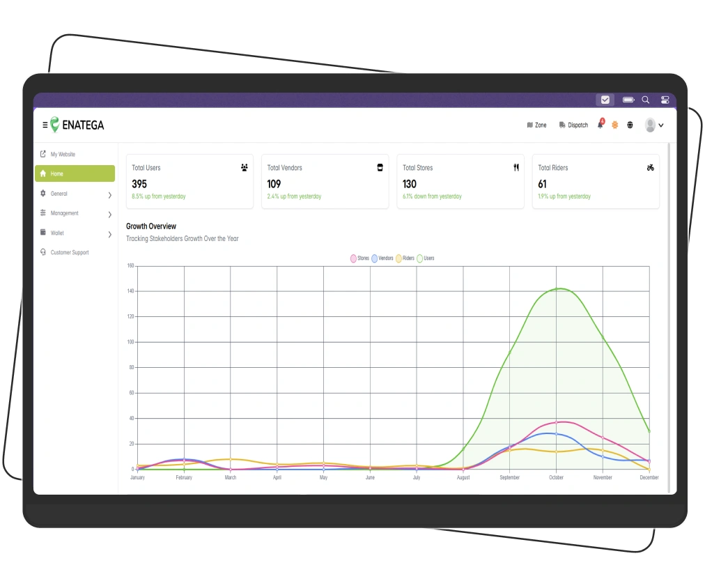Image resolution: width=705 pixels, height=588 pixels.
Task: Click the user avatar picture
Action: [x=650, y=125]
